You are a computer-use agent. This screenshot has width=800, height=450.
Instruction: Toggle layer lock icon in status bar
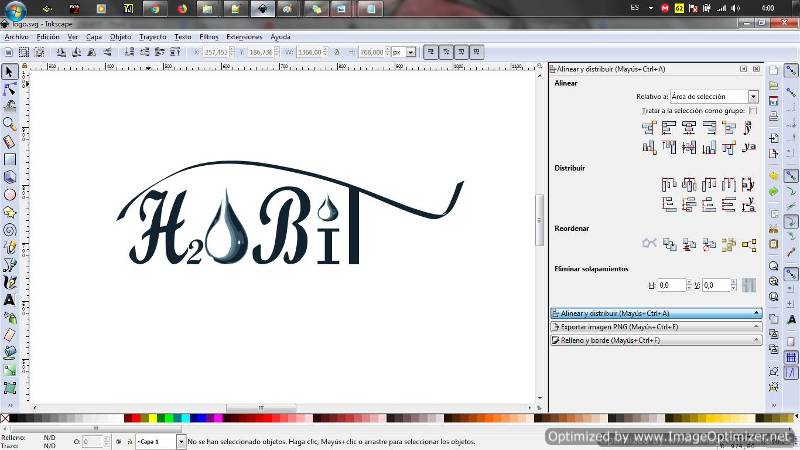coord(130,441)
